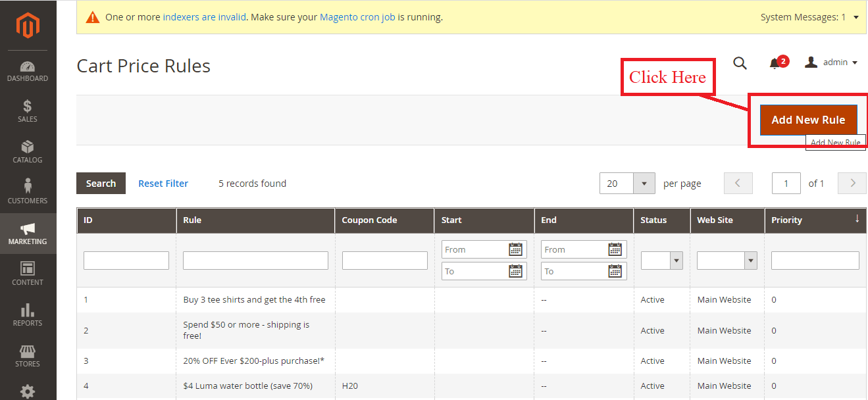Click the Search button

[x=101, y=184]
